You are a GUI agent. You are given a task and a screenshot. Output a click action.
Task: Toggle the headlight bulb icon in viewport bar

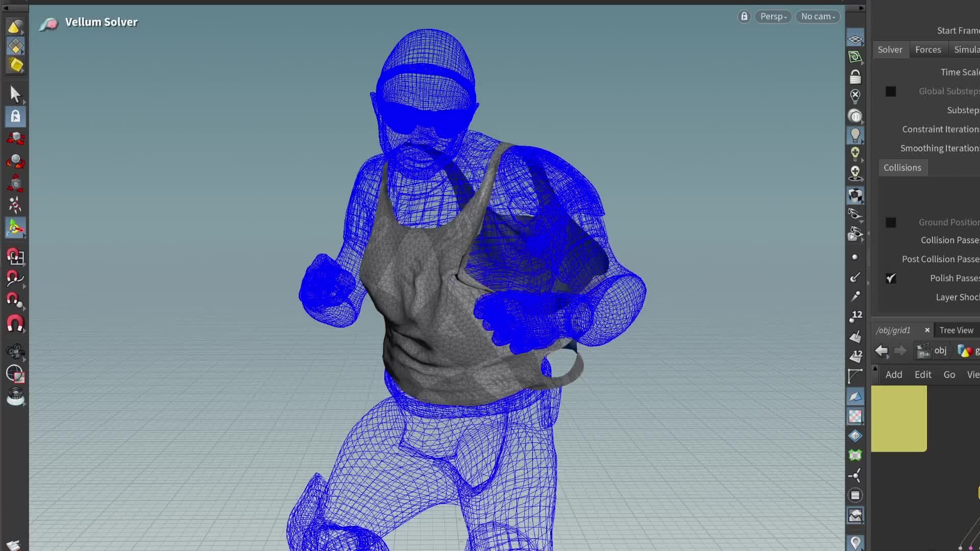855,135
